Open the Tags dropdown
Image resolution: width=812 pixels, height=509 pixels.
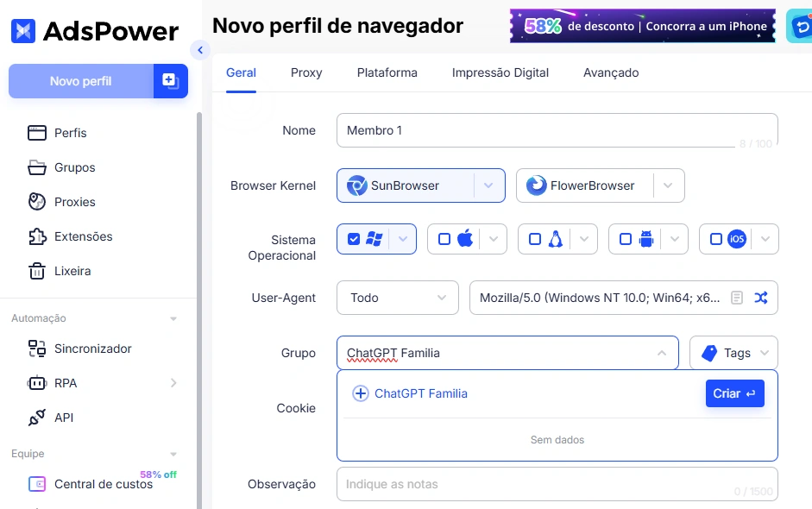(733, 352)
